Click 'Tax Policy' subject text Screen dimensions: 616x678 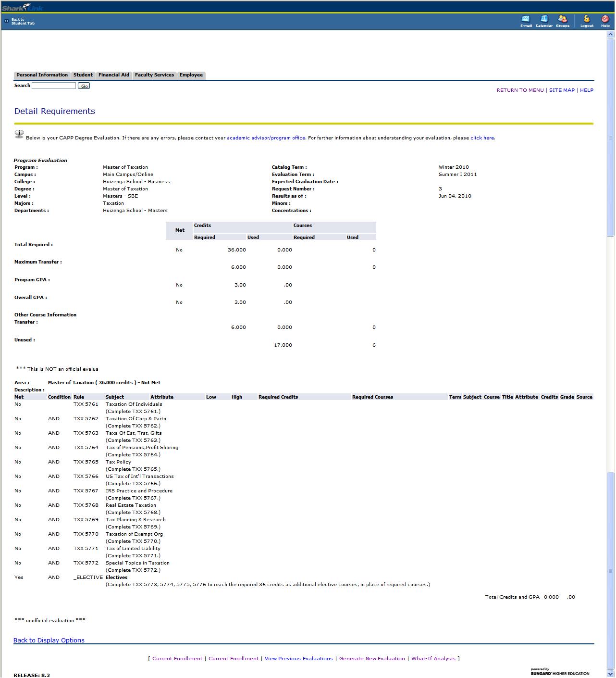coord(118,462)
